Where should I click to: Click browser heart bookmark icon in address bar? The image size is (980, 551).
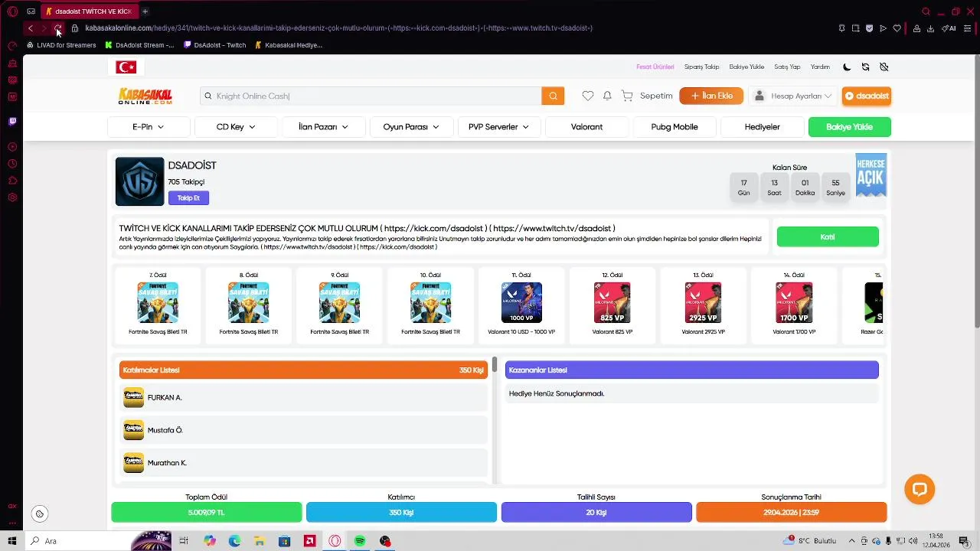pyautogui.click(x=897, y=28)
